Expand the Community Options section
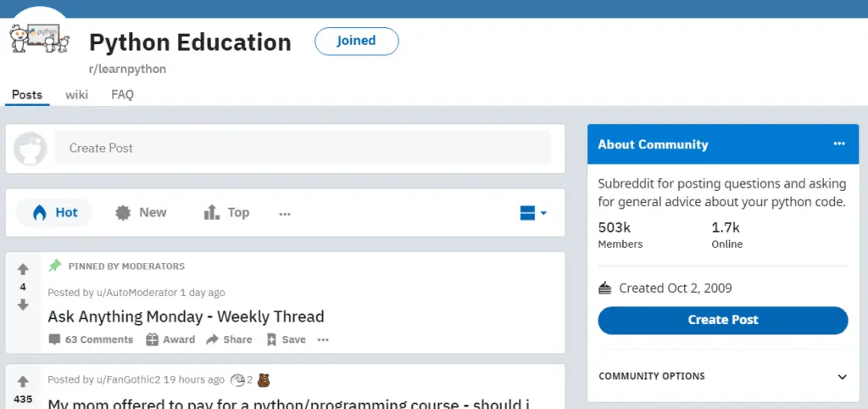 click(x=723, y=376)
